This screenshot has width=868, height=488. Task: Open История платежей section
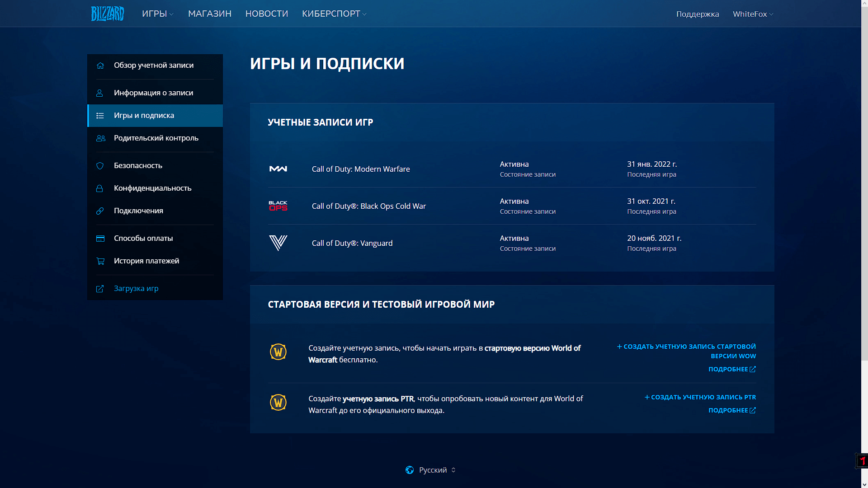[155, 261]
